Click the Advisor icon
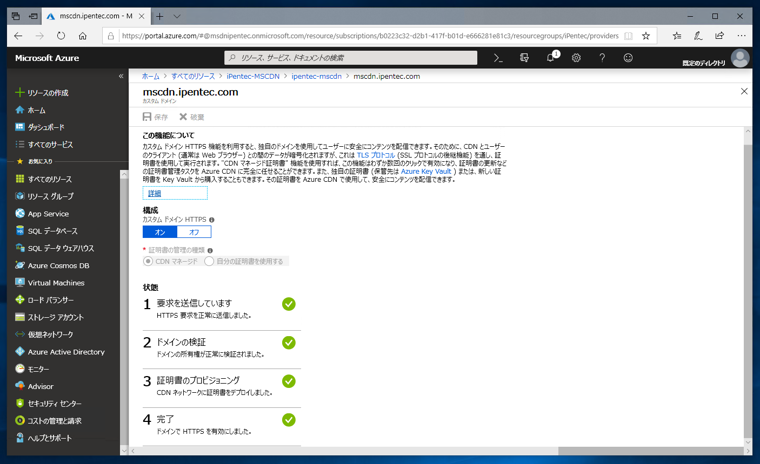The image size is (760, 464). click(20, 386)
